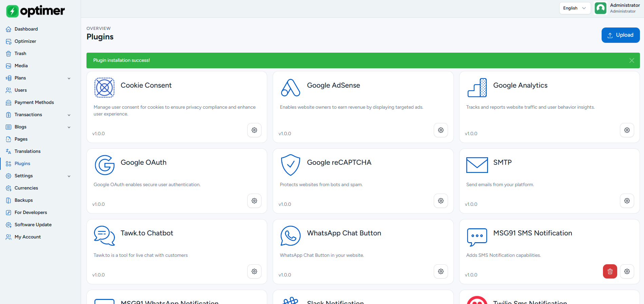Click the optimer logo
This screenshot has height=304, width=644.
35,11
